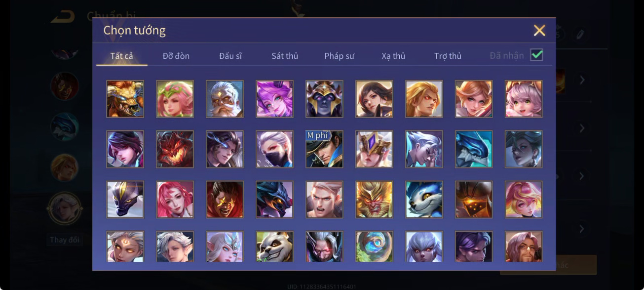Choose the blue wolf hero portrait
The height and width of the screenshot is (290, 644).
click(x=424, y=200)
